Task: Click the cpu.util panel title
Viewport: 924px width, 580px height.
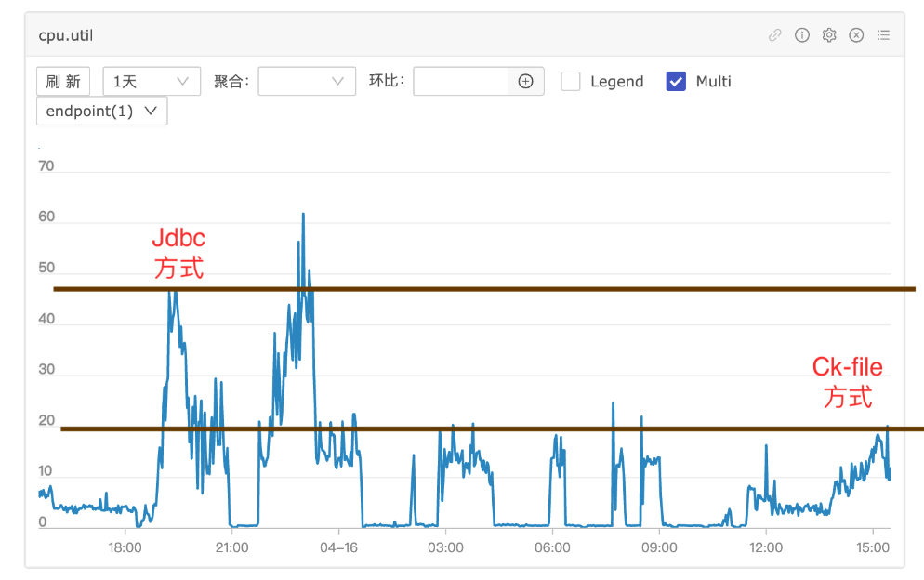Action: [x=66, y=35]
